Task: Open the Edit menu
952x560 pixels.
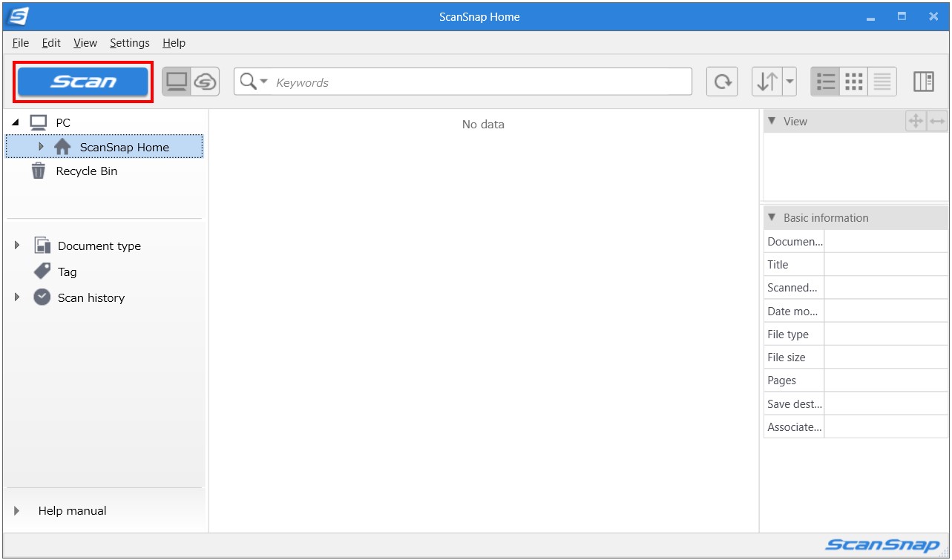Action: click(51, 43)
